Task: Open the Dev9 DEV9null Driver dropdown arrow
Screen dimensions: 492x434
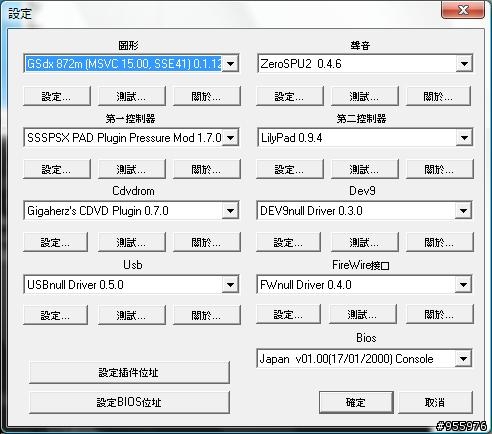Action: click(x=463, y=211)
